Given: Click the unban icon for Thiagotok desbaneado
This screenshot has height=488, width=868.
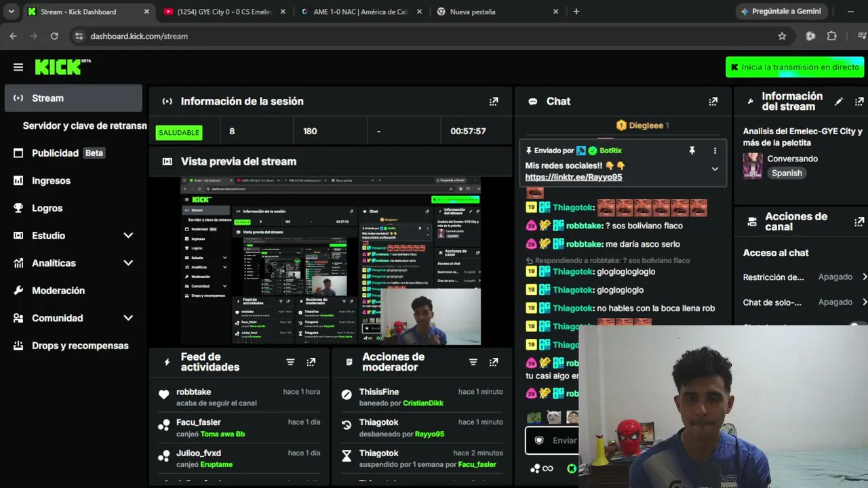Looking at the screenshot, I should pos(347,425).
